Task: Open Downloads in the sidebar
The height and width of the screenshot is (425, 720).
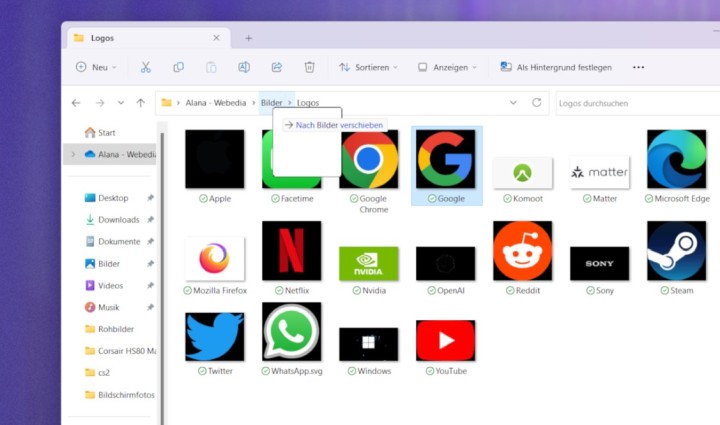Action: tap(118, 220)
